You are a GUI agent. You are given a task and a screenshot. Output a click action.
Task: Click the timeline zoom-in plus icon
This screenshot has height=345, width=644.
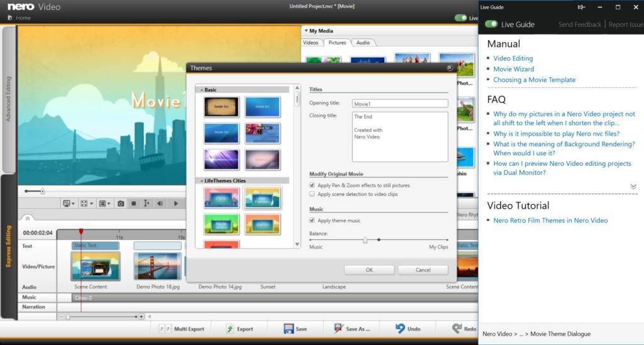coord(142,317)
